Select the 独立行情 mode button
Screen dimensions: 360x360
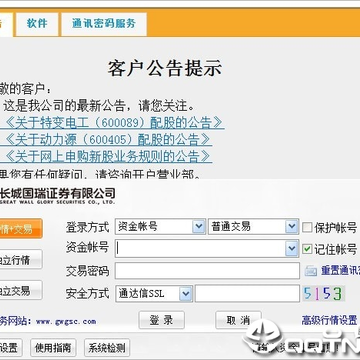pos(21,259)
